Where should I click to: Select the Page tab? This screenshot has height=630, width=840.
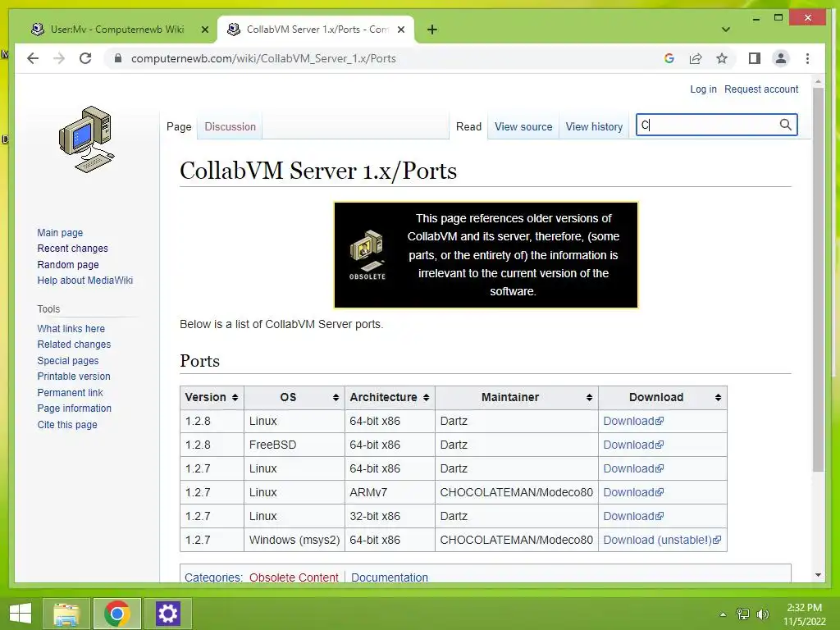(179, 127)
